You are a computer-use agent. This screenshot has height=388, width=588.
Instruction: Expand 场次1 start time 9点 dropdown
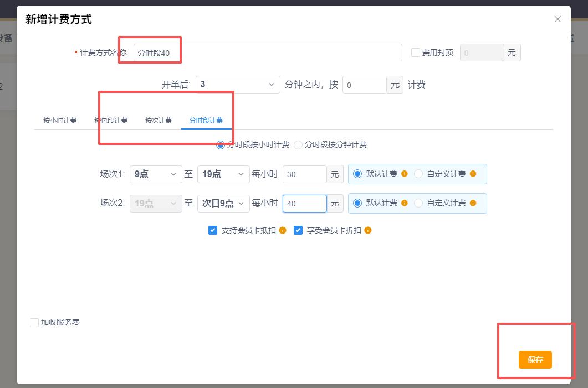click(x=156, y=174)
